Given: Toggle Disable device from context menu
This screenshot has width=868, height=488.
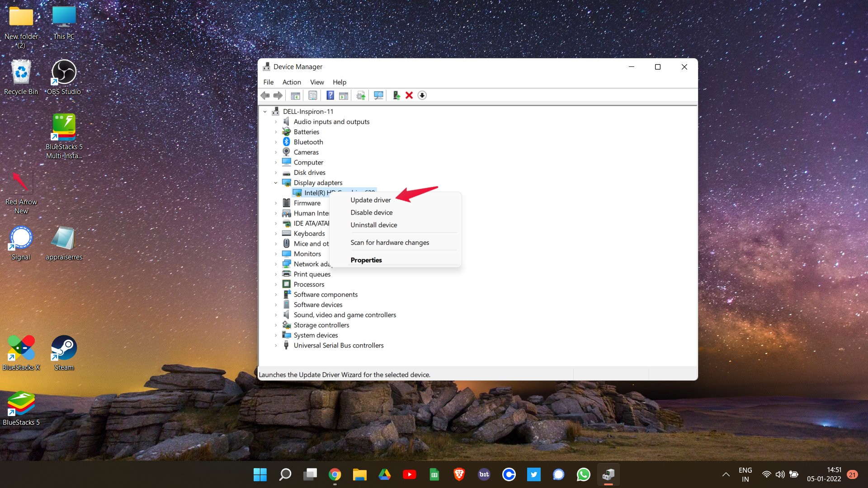Looking at the screenshot, I should coord(372,212).
